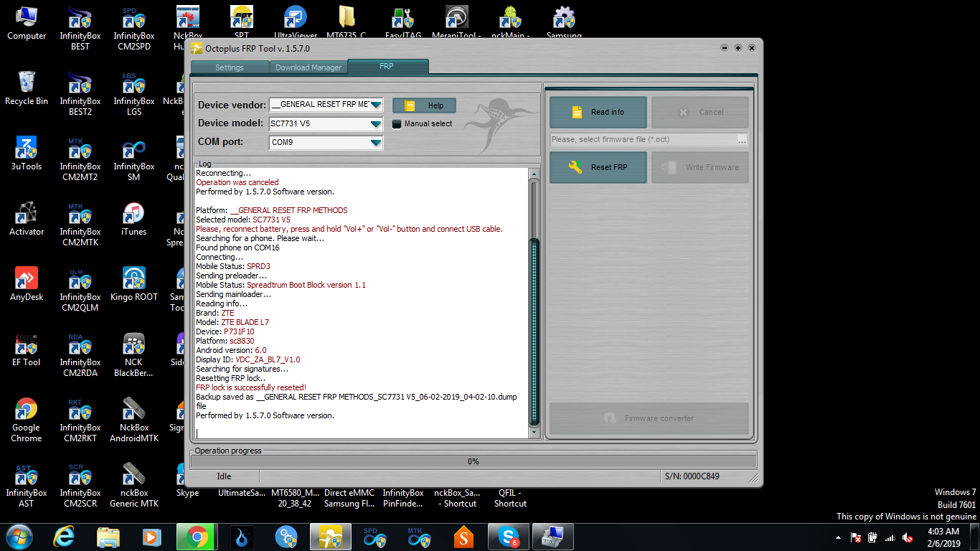Open InfinityBox BEST2 desktop icon

point(80,93)
